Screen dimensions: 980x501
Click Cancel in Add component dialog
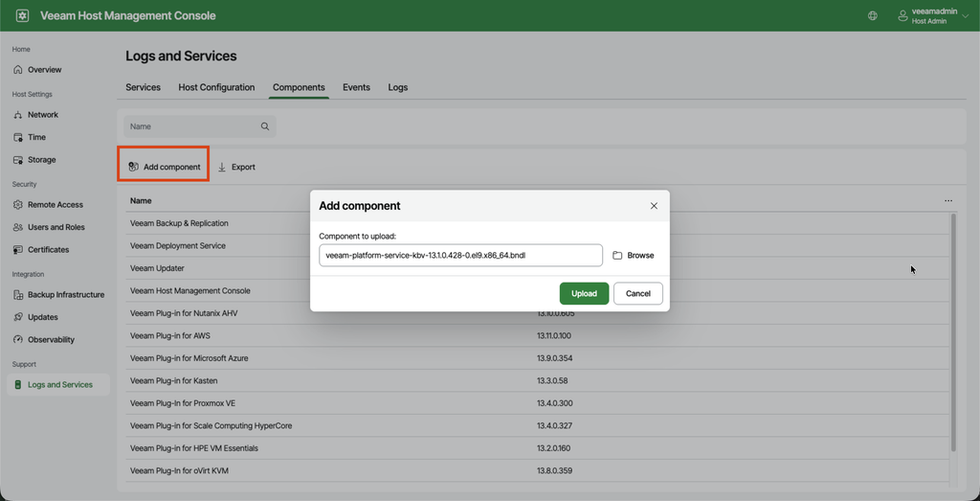click(638, 293)
